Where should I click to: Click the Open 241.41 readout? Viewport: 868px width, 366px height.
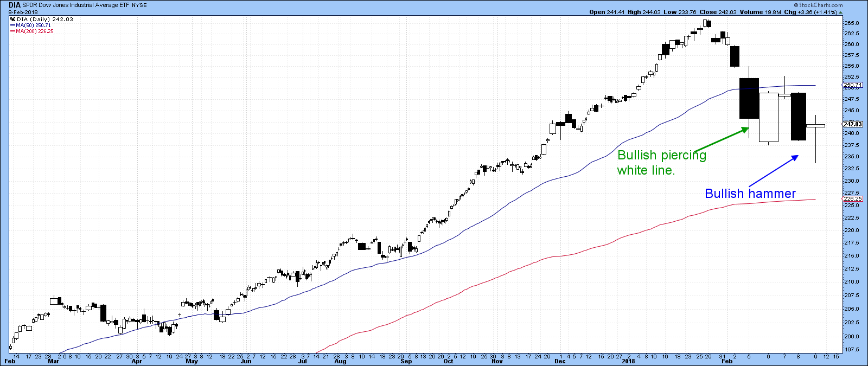point(607,12)
